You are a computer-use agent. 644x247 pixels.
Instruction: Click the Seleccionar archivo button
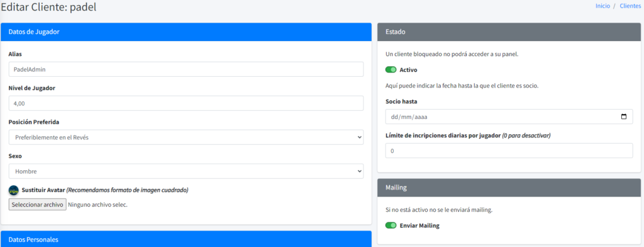[37, 205]
